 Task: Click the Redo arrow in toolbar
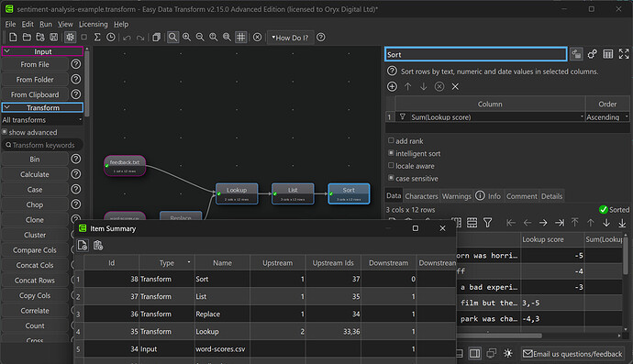140,38
